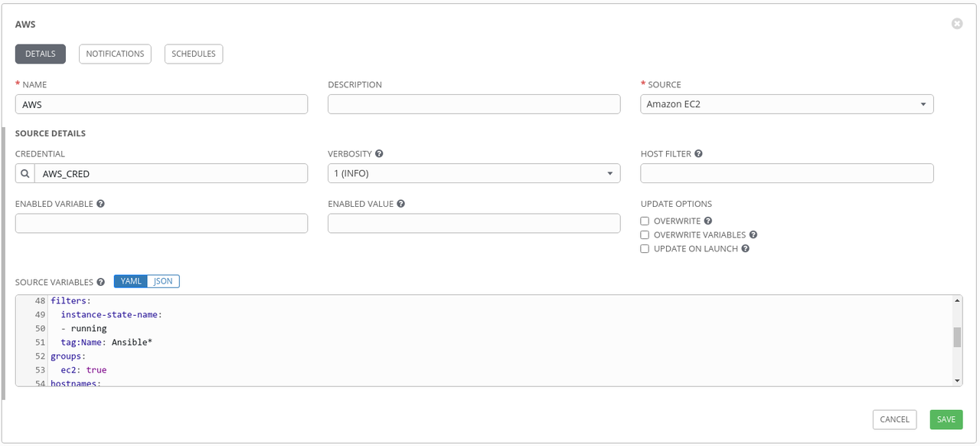Click the Source Variables help icon
Screen dimensions: 980x446
100,281
